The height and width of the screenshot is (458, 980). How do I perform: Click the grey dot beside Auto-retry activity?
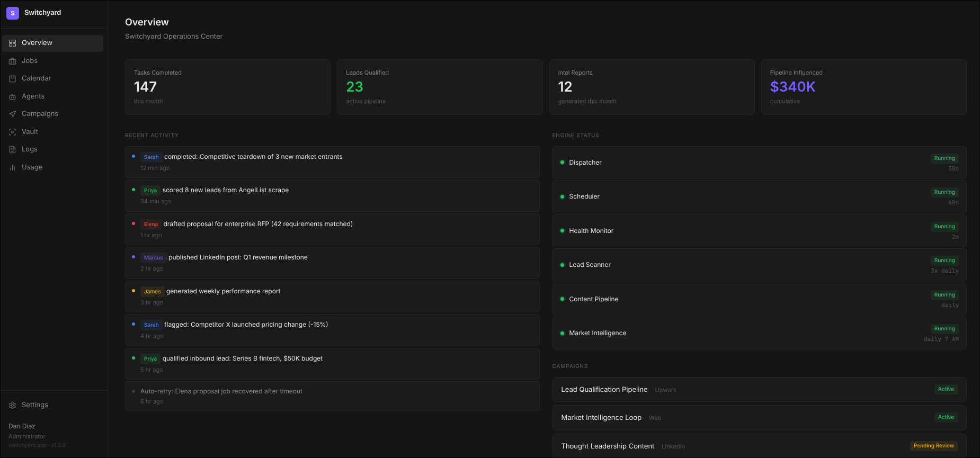133,391
